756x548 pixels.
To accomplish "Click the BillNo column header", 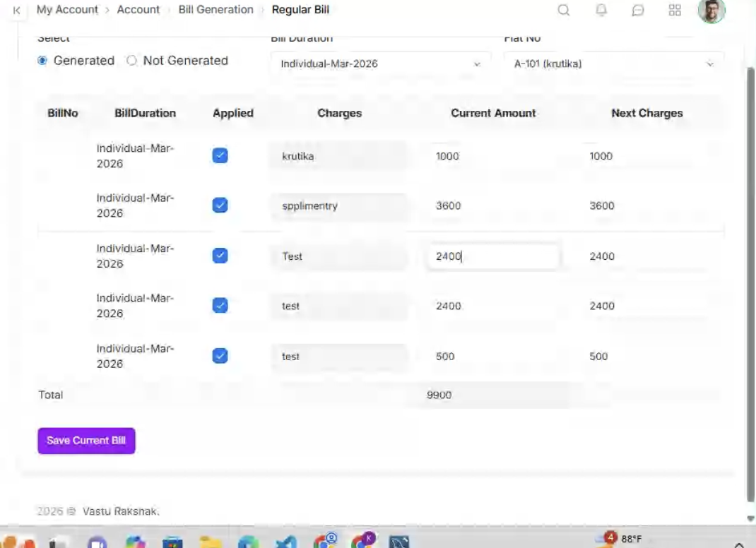I will click(63, 113).
